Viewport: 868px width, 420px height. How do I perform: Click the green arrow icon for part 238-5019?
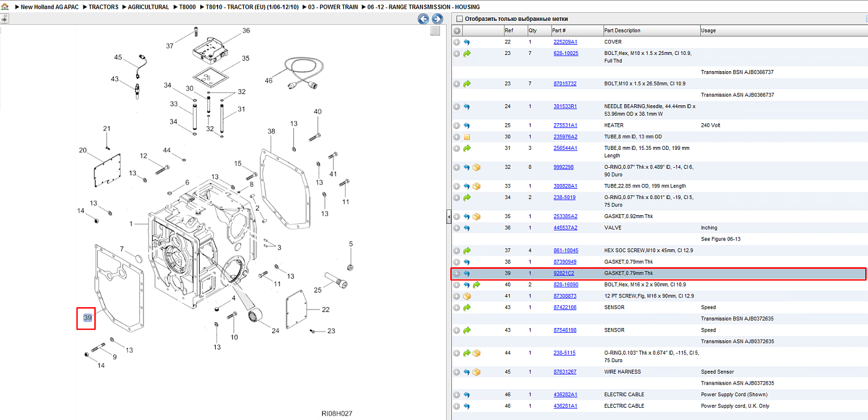pyautogui.click(x=467, y=197)
